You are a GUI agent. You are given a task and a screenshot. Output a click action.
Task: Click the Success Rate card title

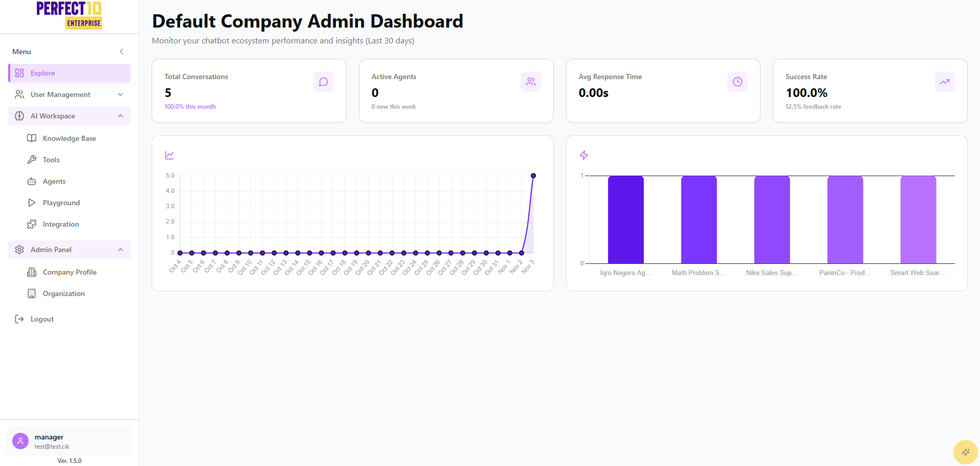point(806,77)
